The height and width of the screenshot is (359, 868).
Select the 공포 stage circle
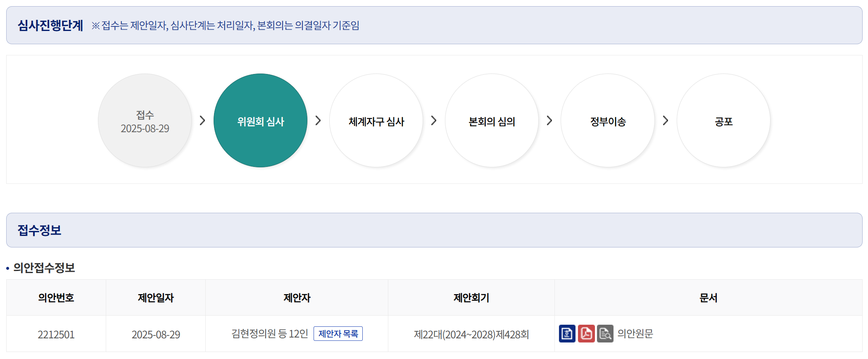tap(723, 121)
